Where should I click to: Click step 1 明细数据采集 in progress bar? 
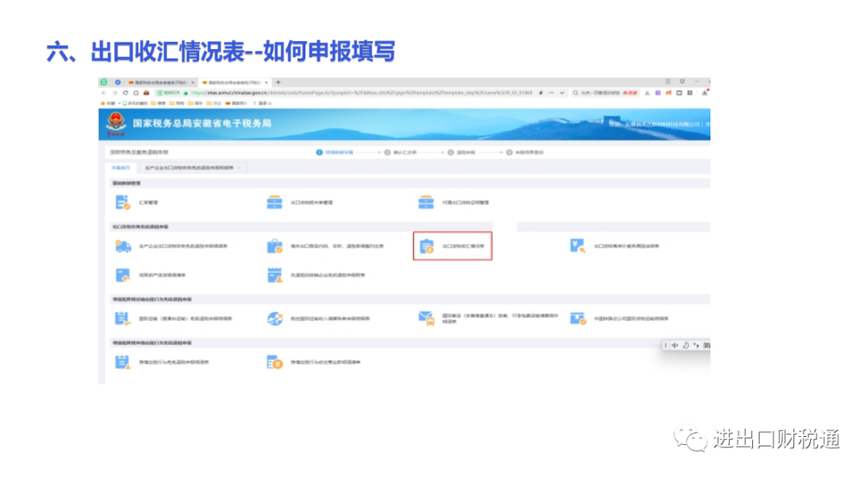(x=334, y=153)
